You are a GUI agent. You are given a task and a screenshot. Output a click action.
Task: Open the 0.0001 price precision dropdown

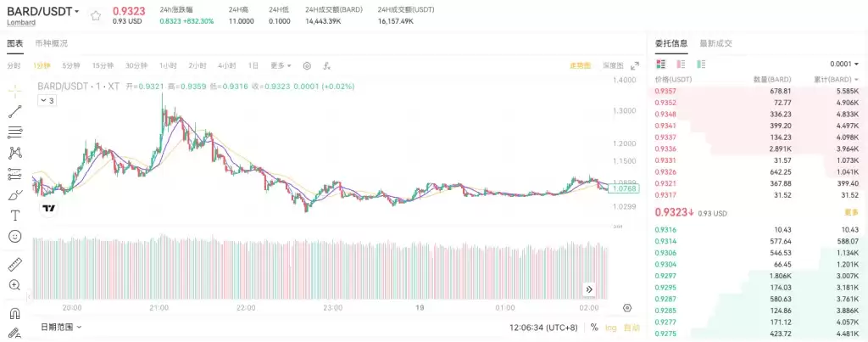(x=844, y=64)
